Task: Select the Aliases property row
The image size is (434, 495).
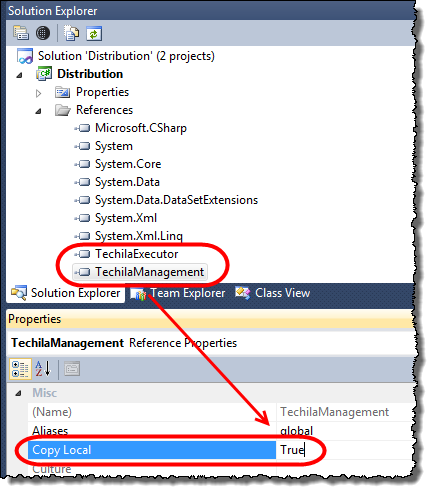Action: pyautogui.click(x=152, y=431)
